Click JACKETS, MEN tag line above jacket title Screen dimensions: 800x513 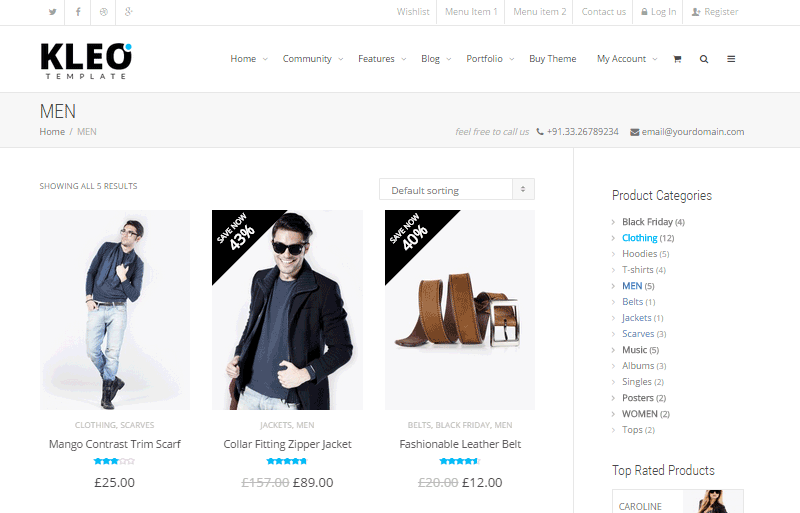287,425
